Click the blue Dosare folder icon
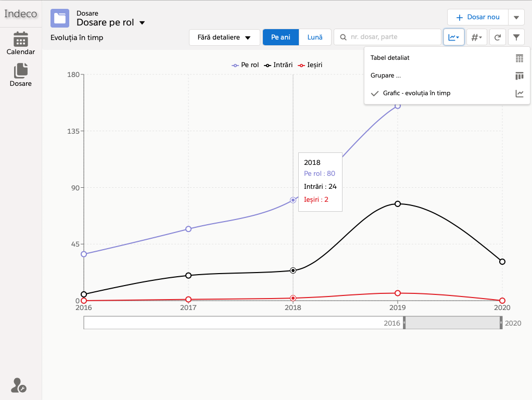This screenshot has width=532, height=400. 60,18
